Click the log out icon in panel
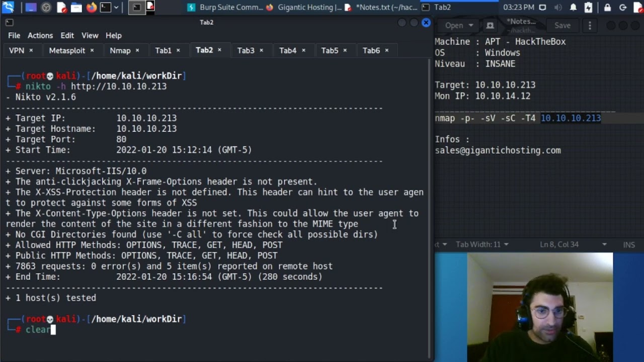Image resolution: width=644 pixels, height=362 pixels. (622, 8)
